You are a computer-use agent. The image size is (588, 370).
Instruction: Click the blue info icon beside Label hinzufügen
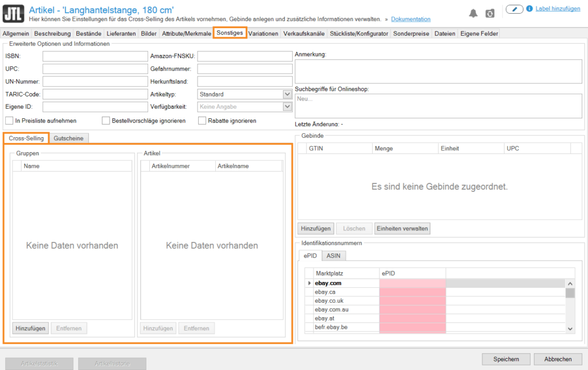(x=529, y=9)
